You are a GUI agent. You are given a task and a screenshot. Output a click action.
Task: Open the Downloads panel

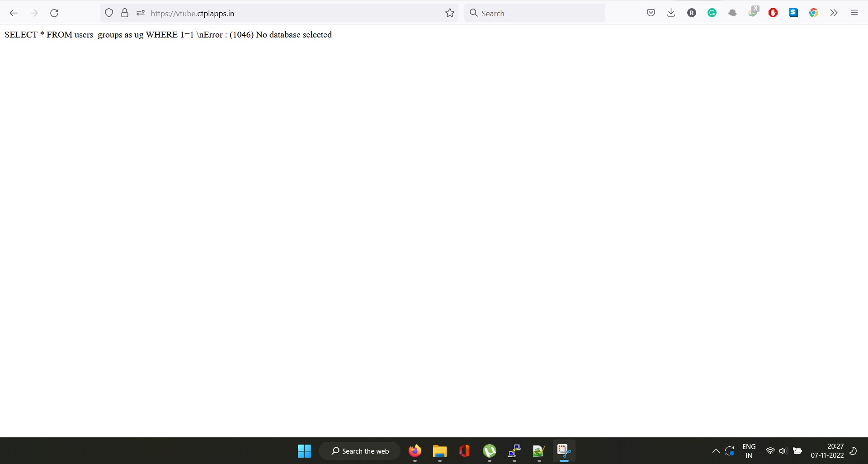coord(671,13)
